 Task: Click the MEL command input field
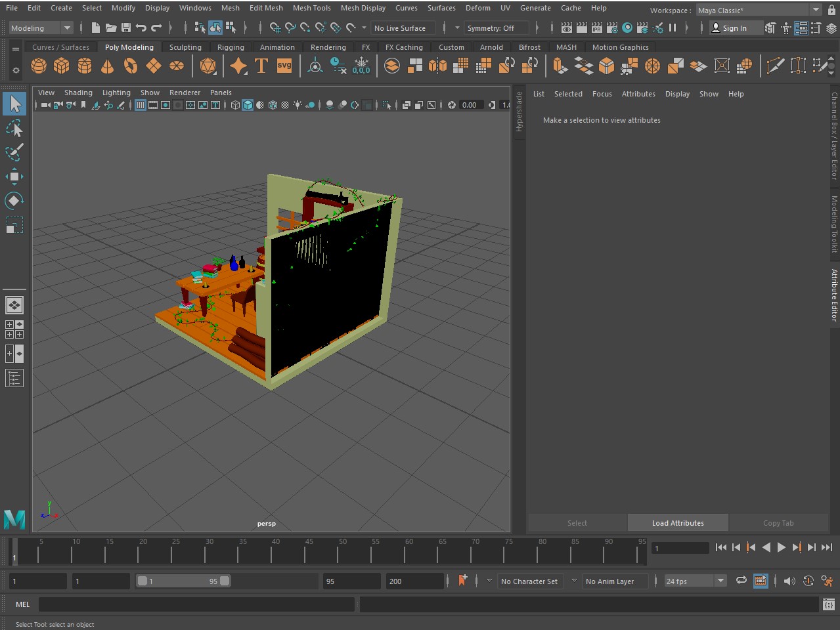[x=197, y=604]
